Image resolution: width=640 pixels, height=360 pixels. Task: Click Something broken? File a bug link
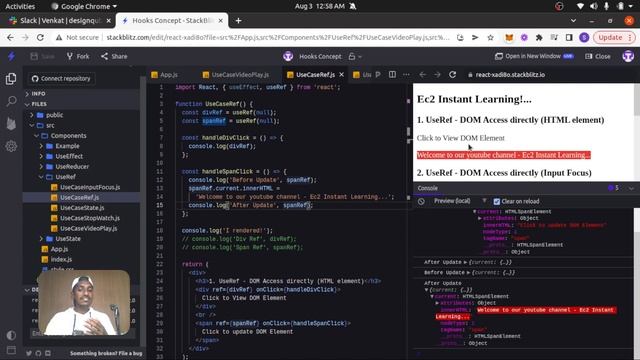[x=106, y=353]
